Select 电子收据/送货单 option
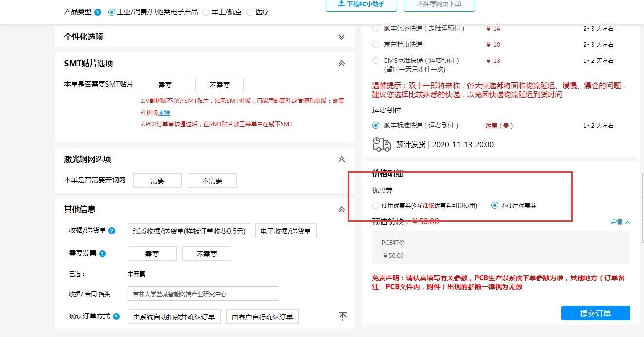Screen dimensions: 644x337 [286, 231]
